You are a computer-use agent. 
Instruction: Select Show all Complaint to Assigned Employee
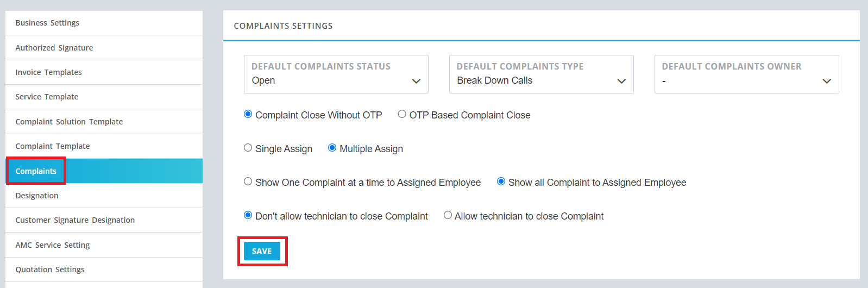pyautogui.click(x=501, y=181)
